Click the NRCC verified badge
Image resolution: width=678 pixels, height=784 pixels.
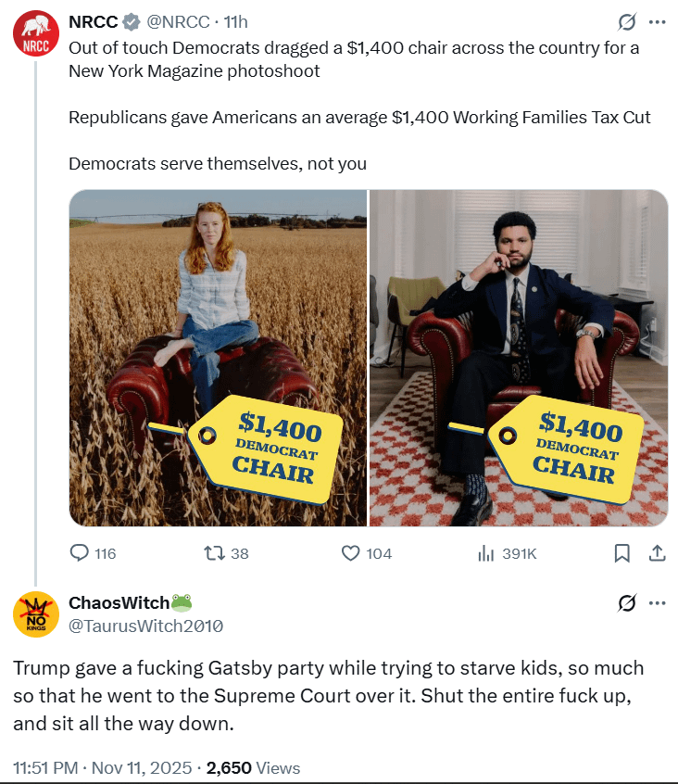tap(132, 22)
